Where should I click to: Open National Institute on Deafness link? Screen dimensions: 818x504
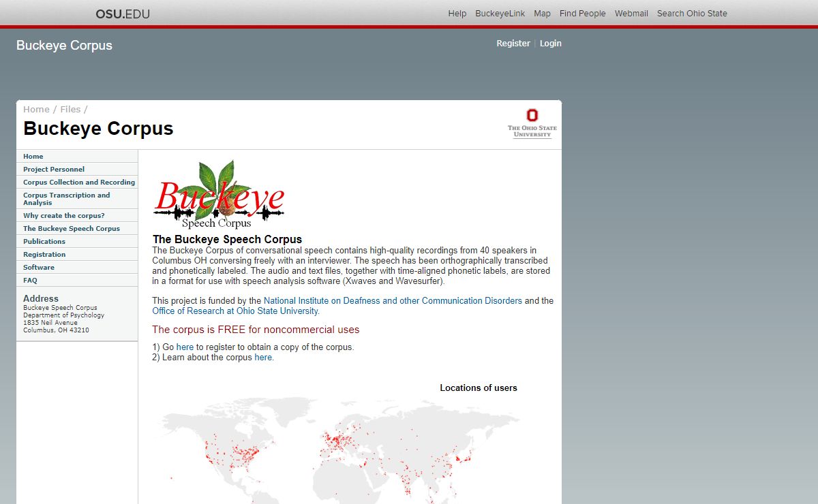393,301
